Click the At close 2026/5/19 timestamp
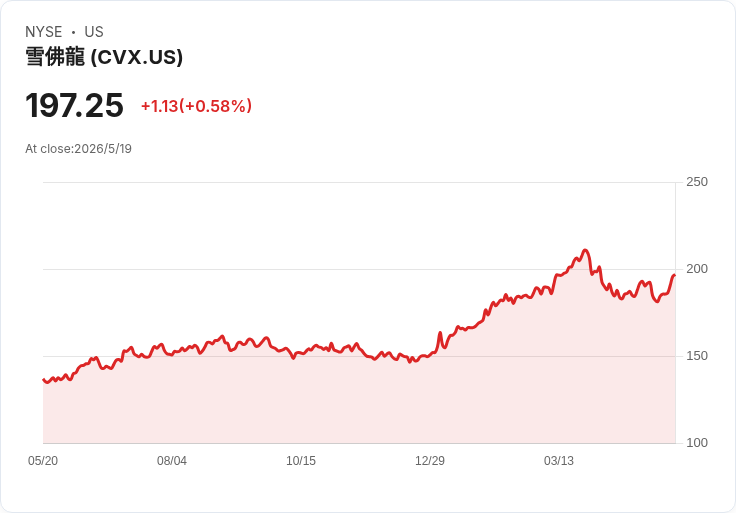736x513 pixels. [78, 149]
